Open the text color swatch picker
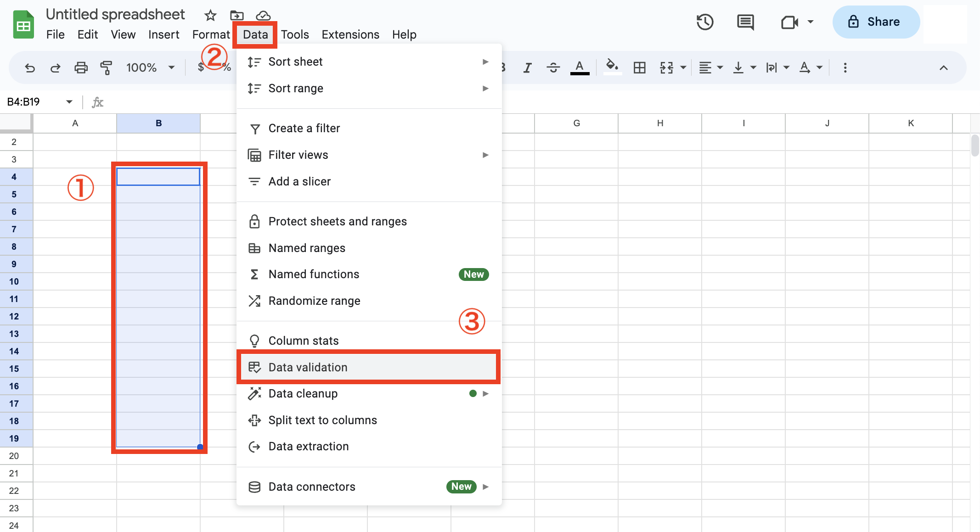The height and width of the screenshot is (532, 980). pyautogui.click(x=580, y=67)
